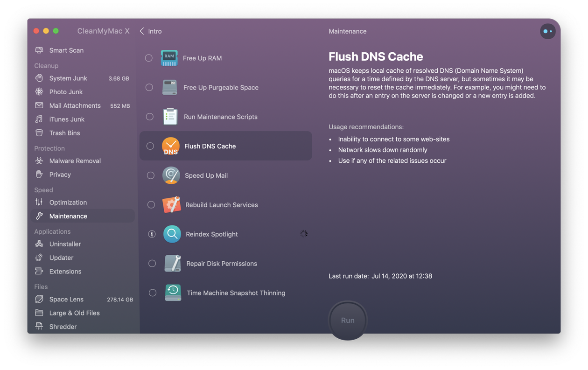Click the Intro back link text
588x370 pixels.
(155, 31)
